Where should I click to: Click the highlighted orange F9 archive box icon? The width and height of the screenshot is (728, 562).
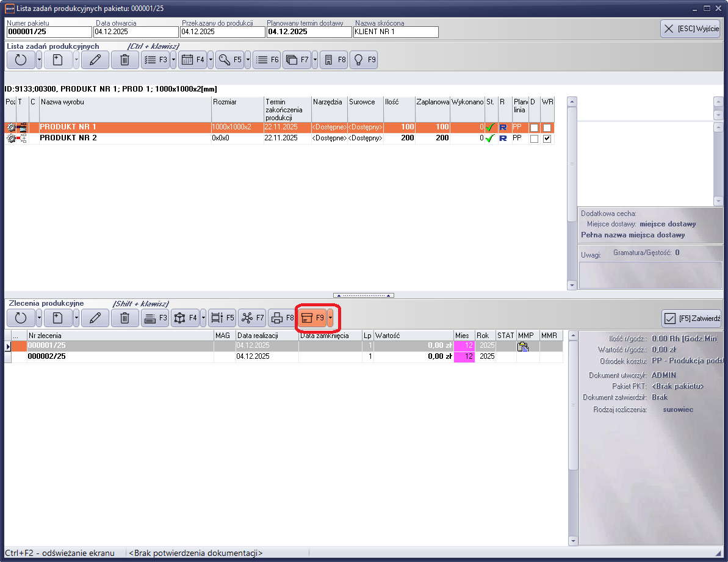click(x=312, y=318)
